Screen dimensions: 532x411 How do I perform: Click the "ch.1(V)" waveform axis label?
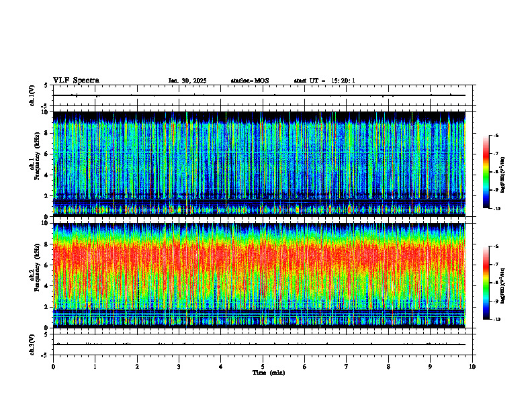(x=32, y=95)
